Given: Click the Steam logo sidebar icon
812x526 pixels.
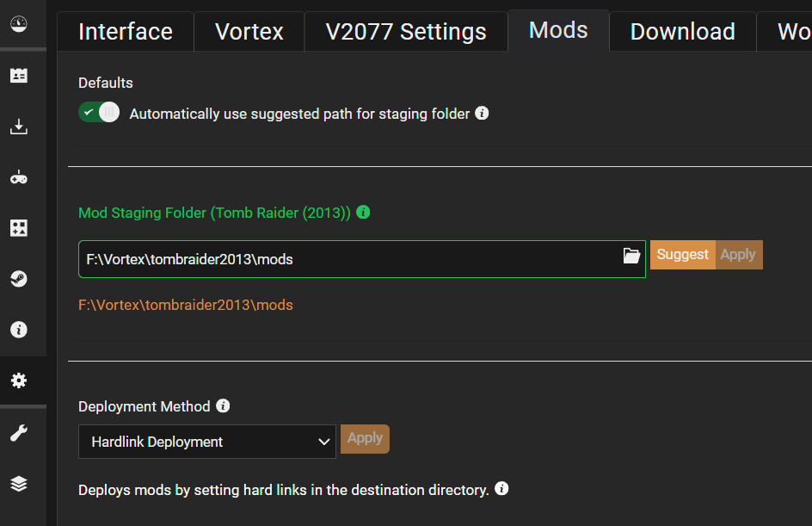Looking at the screenshot, I should click(19, 279).
